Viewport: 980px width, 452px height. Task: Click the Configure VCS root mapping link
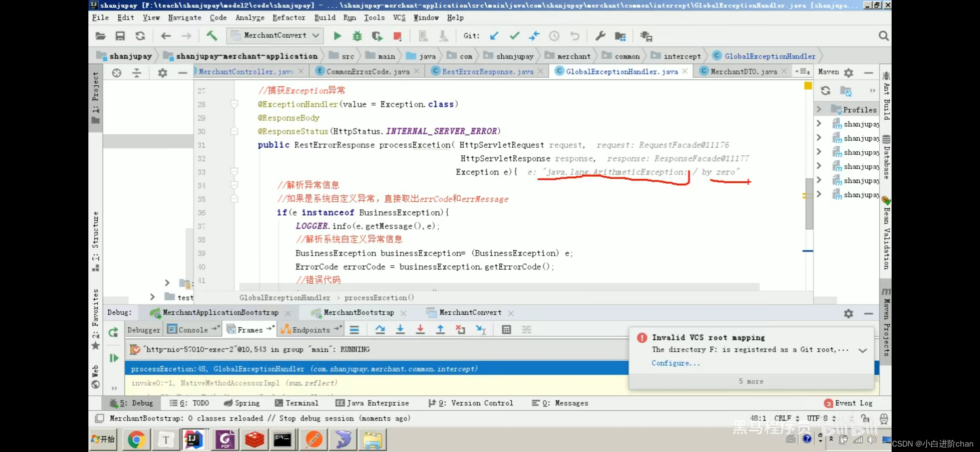(x=674, y=362)
